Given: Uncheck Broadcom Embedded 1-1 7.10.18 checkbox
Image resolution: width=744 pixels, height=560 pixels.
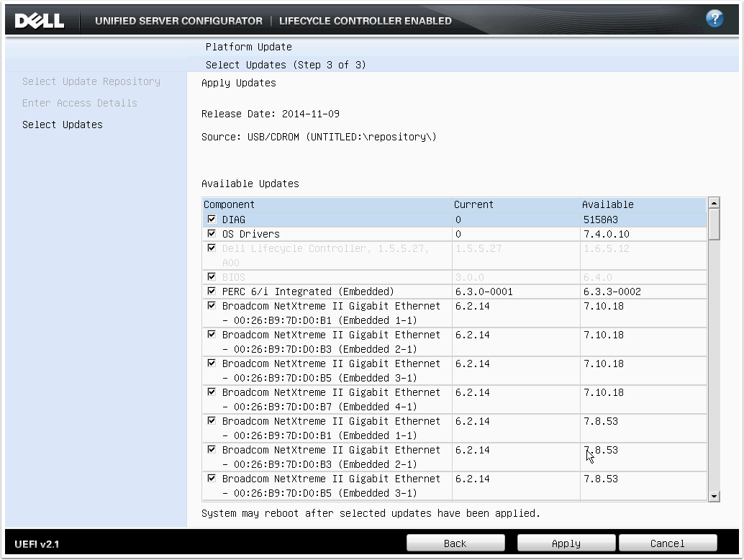Looking at the screenshot, I should tap(212, 306).
